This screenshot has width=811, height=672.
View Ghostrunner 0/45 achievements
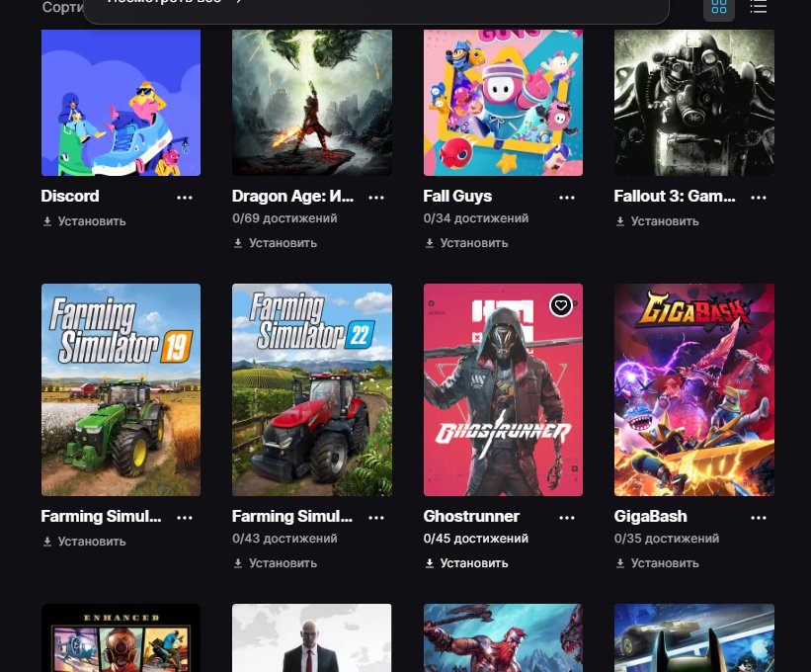(x=476, y=539)
